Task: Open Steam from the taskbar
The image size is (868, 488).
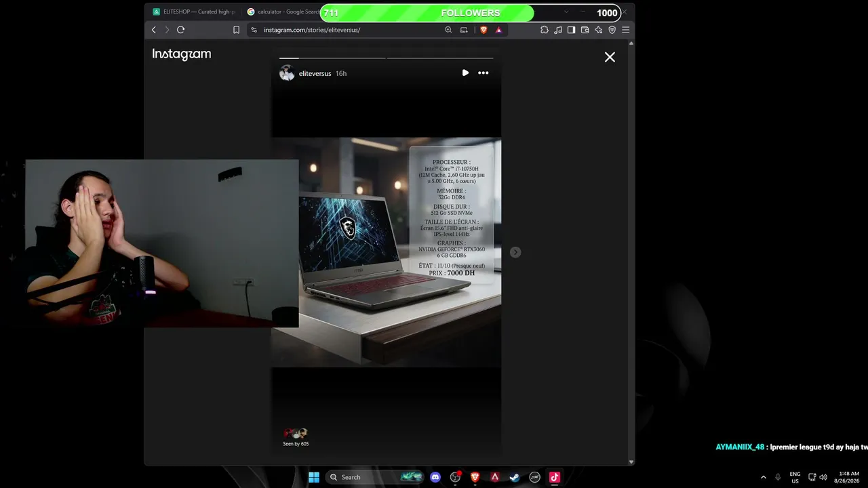Action: pos(515,477)
